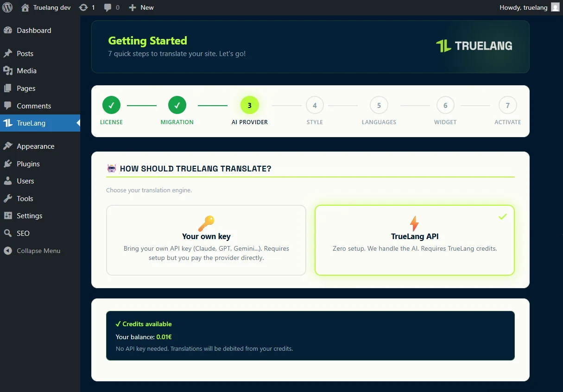Select the TrueLang API engine option
Image resolution: width=563 pixels, height=392 pixels.
(414, 240)
